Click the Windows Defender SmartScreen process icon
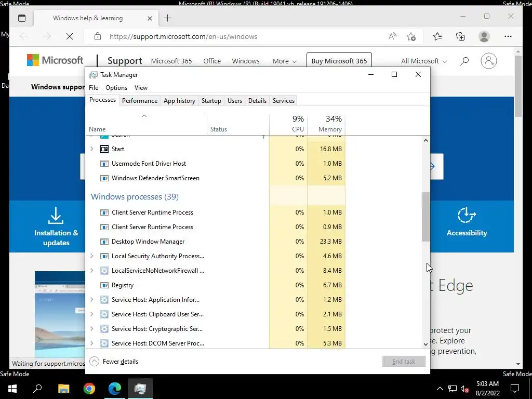 pos(104,178)
